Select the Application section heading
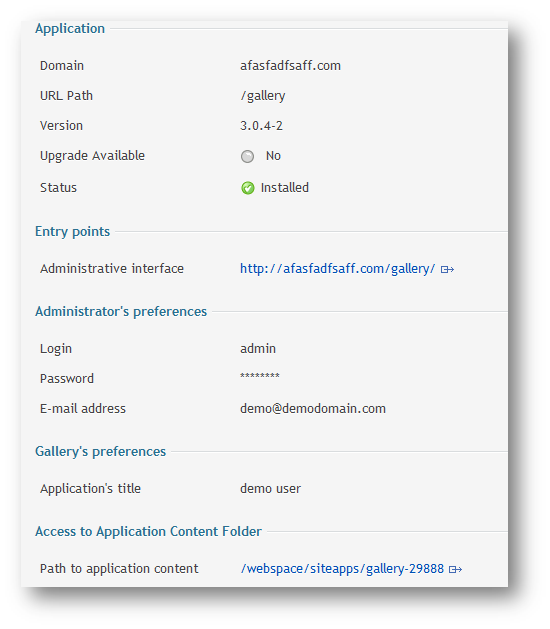Screen dimensions: 550x629 [x=70, y=28]
